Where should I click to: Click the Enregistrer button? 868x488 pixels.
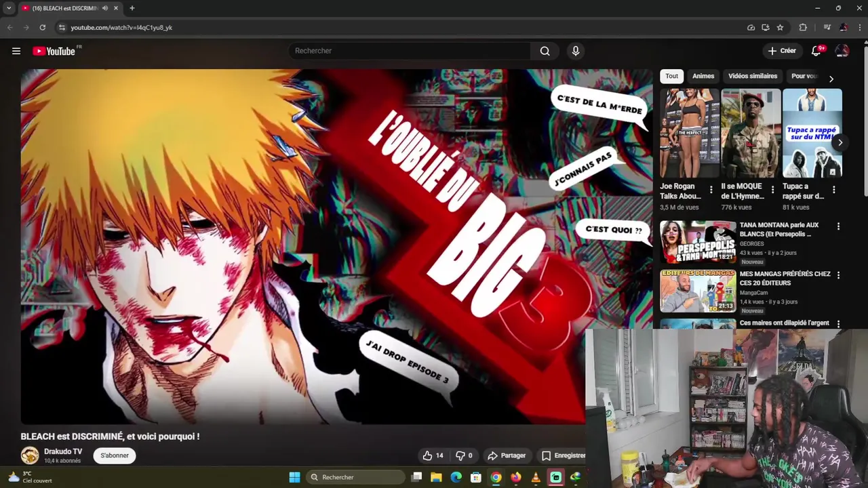point(563,455)
